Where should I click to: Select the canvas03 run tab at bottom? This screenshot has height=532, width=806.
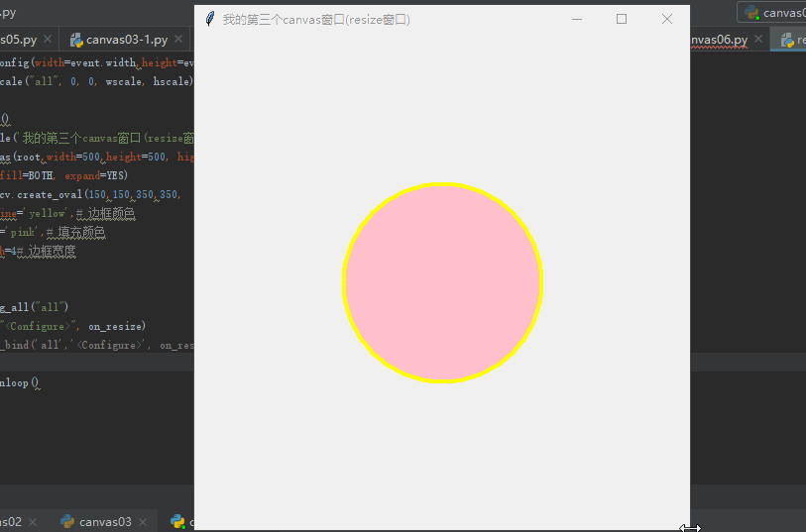tap(105, 522)
